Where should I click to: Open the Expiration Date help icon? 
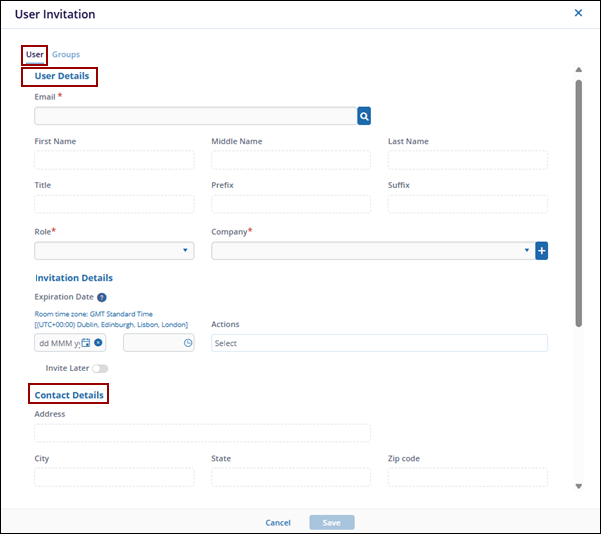[x=102, y=297]
